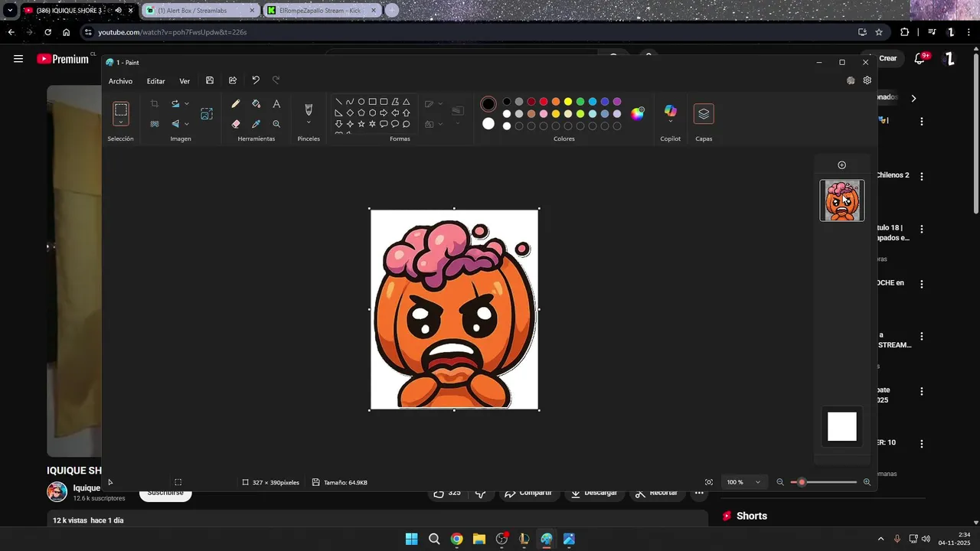This screenshot has height=551, width=980.
Task: Click Descargar button on YouTube
Action: 593,493
